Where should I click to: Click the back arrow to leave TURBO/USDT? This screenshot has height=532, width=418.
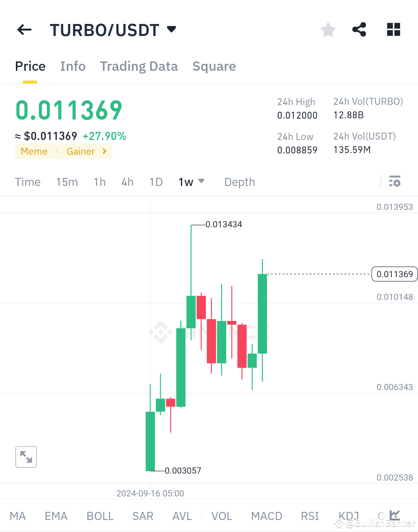tap(24, 30)
